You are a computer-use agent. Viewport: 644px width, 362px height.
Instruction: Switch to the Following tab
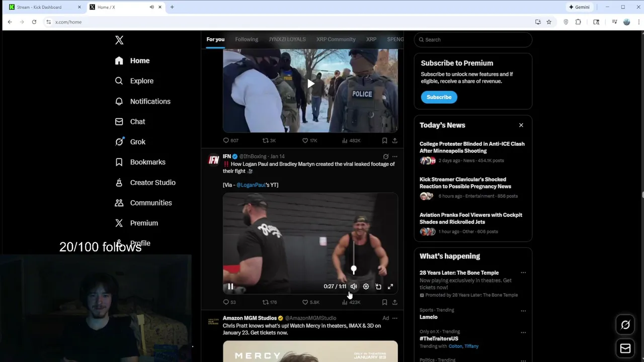[x=247, y=39]
